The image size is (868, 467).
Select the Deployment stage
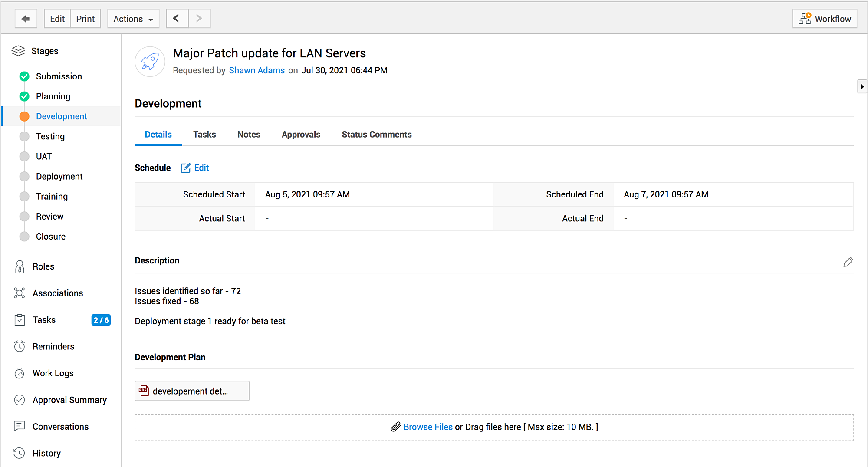coord(59,176)
